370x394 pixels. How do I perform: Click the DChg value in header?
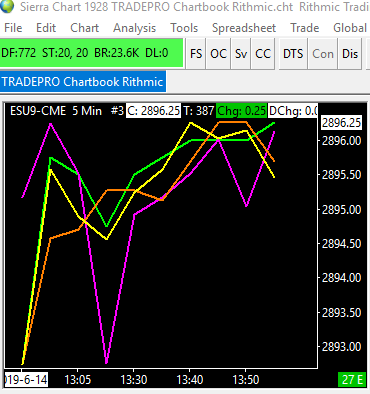tap(293, 111)
